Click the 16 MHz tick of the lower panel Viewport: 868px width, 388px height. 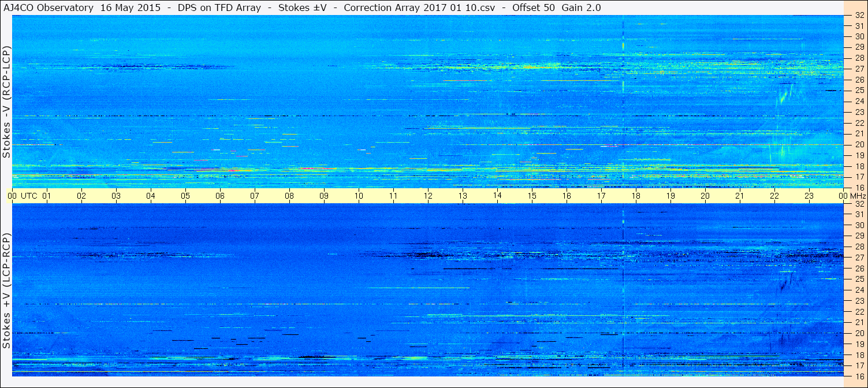pyautogui.click(x=859, y=376)
